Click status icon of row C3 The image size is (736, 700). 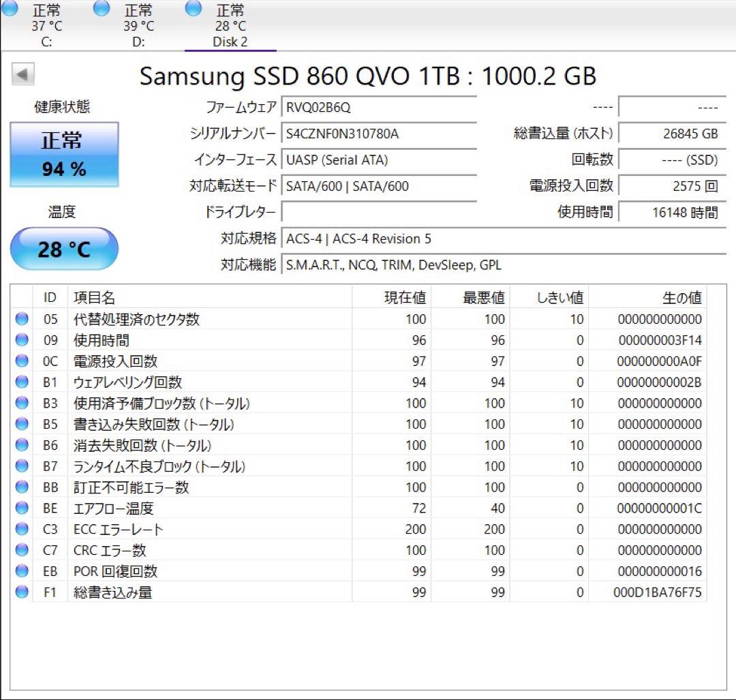(x=22, y=529)
